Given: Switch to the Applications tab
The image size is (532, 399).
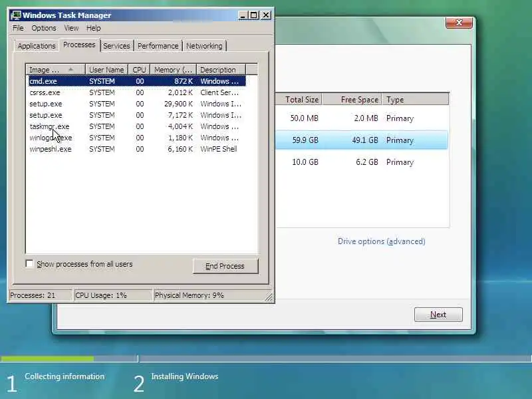Looking at the screenshot, I should point(37,46).
